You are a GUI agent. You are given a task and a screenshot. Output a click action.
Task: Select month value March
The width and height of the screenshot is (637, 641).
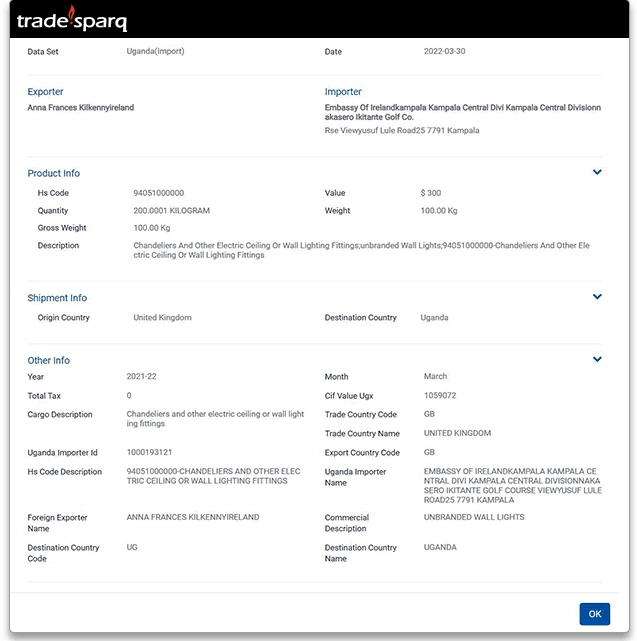pyautogui.click(x=435, y=376)
